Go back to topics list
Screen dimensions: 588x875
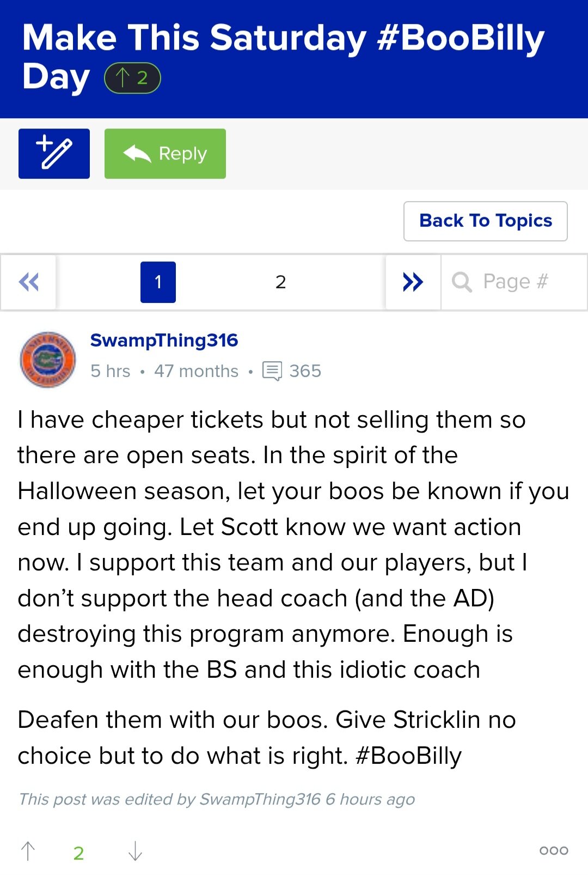click(485, 221)
